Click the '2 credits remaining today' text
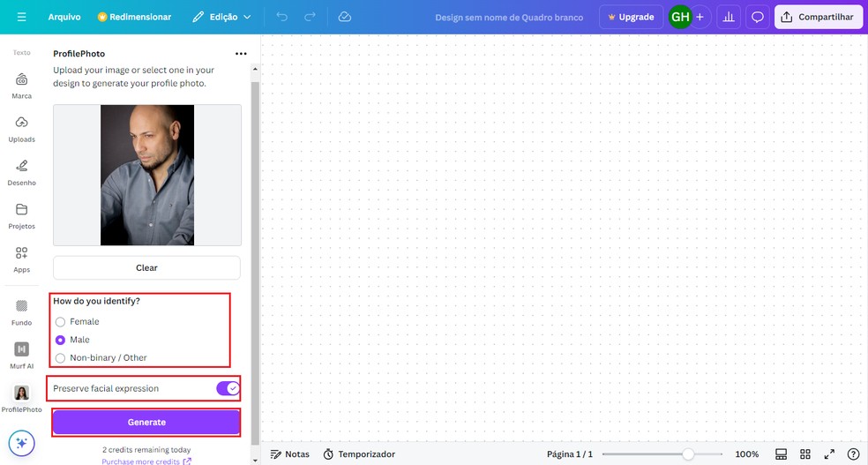Viewport: 868px width, 465px height. [x=146, y=449]
